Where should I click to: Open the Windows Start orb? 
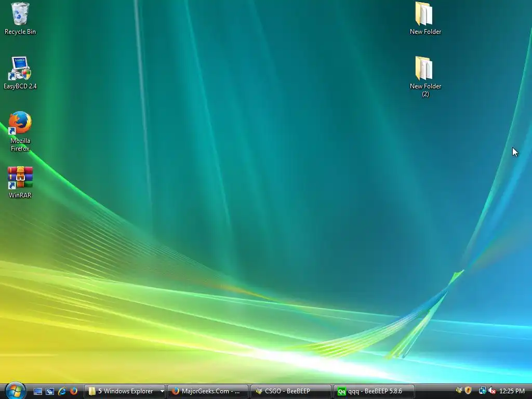[x=15, y=391]
